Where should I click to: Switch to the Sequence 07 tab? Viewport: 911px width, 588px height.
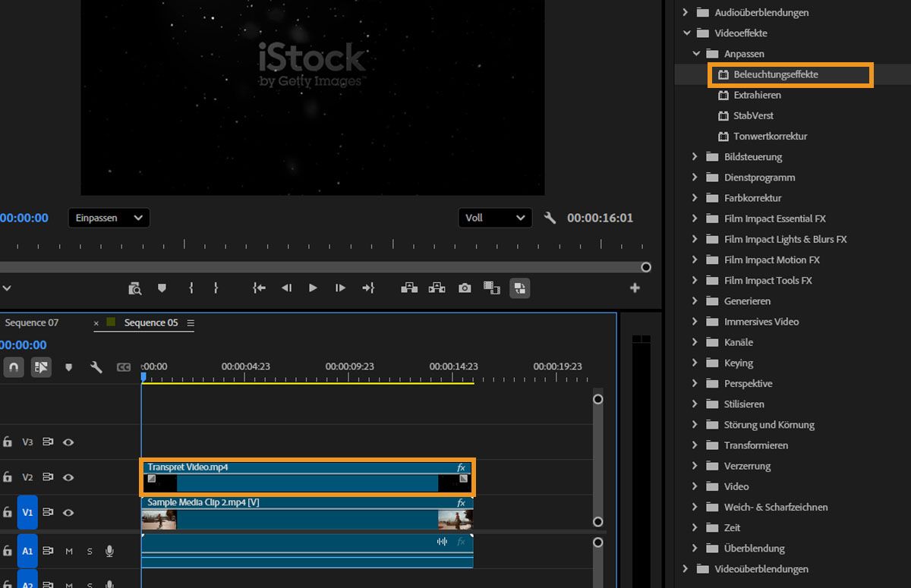pos(32,322)
